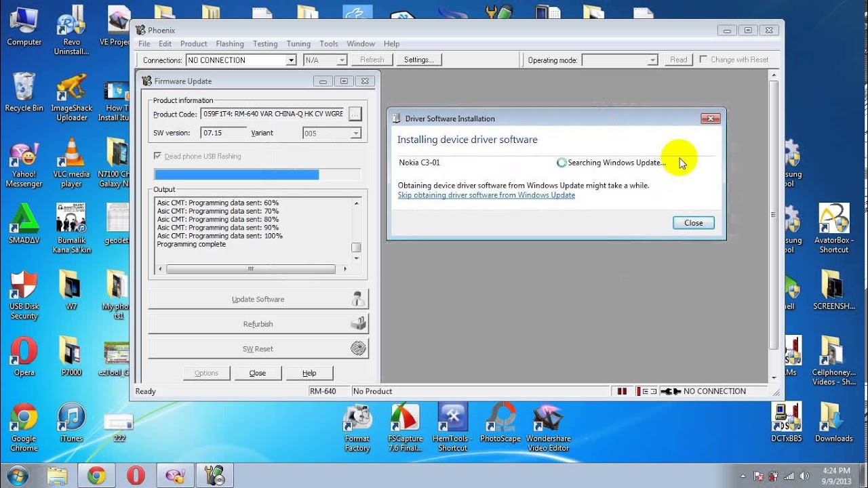The width and height of the screenshot is (868, 488).
Task: Click the Settings... button
Action: 419,60
